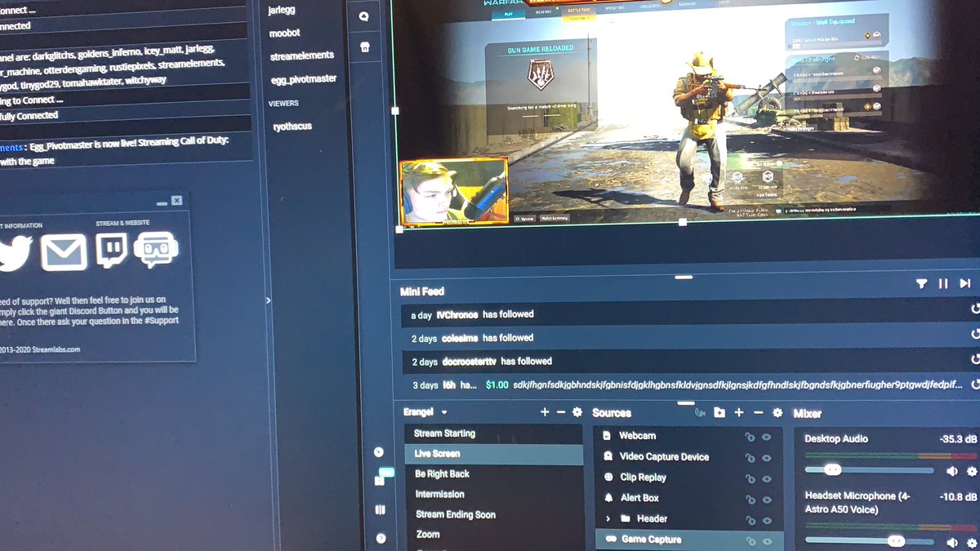Click the sidebar icon with the green badge
980x551 pixels.
click(x=381, y=479)
